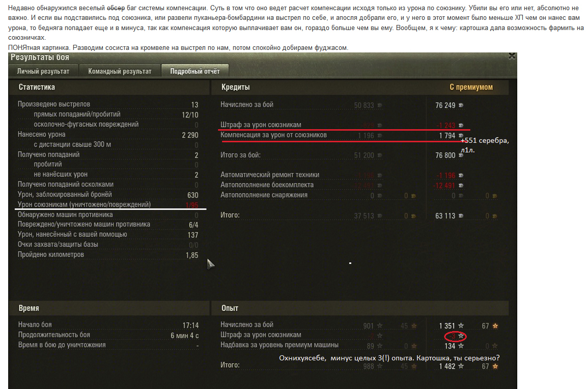Screen dimensions: 588x389
Task: Click the Автопополнение снаряжения label
Action: click(x=264, y=195)
